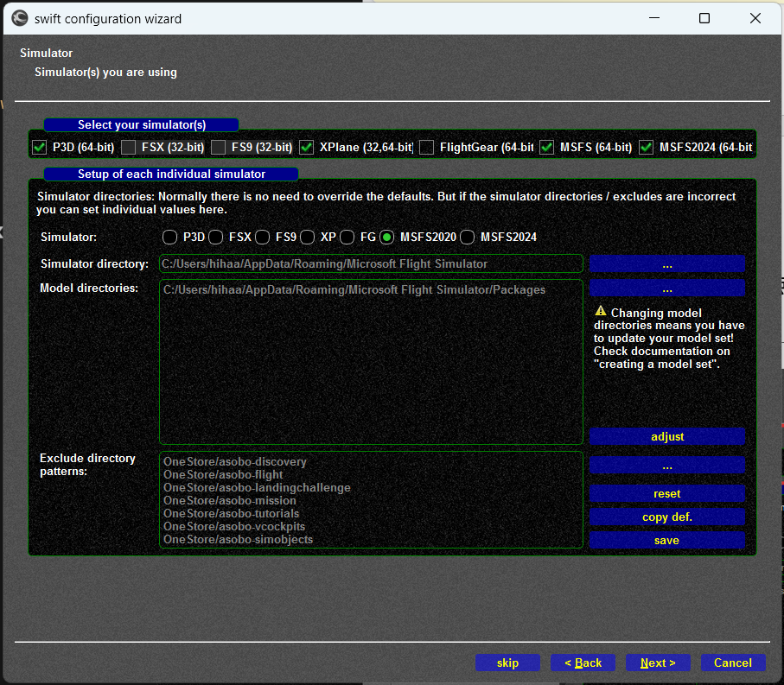Save the simulator settings
This screenshot has height=685, width=784.
pyautogui.click(x=667, y=540)
